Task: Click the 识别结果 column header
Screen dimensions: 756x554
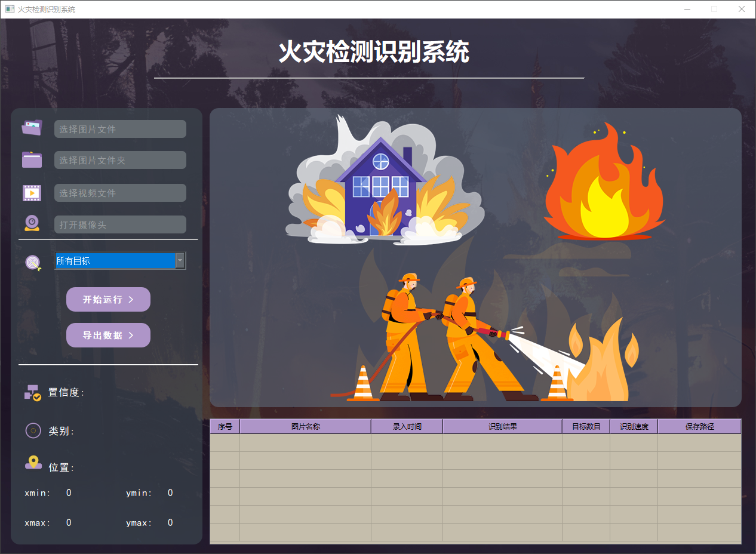Action: click(502, 426)
